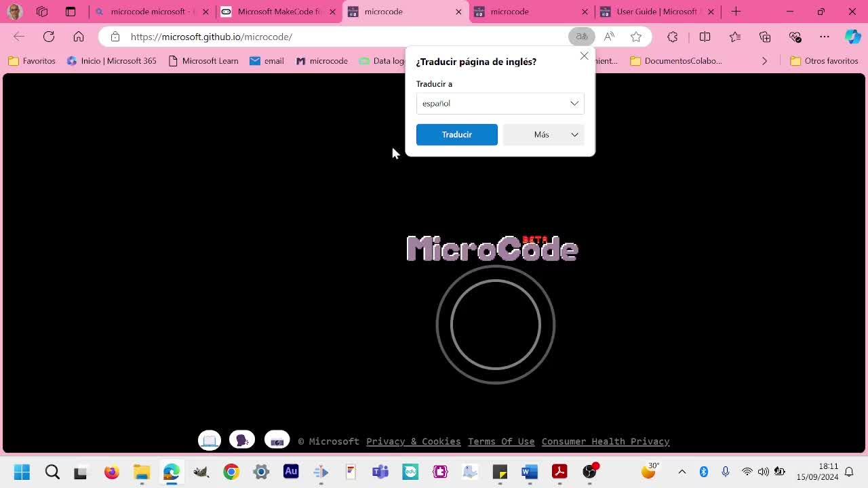This screenshot has width=868, height=488.
Task: Open the Windows Start menu
Action: pos(22,472)
